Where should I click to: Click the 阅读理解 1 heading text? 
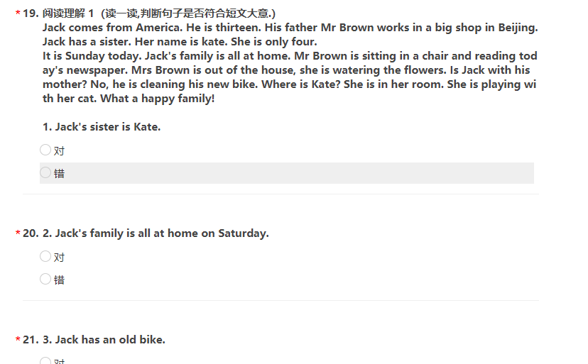68,13
